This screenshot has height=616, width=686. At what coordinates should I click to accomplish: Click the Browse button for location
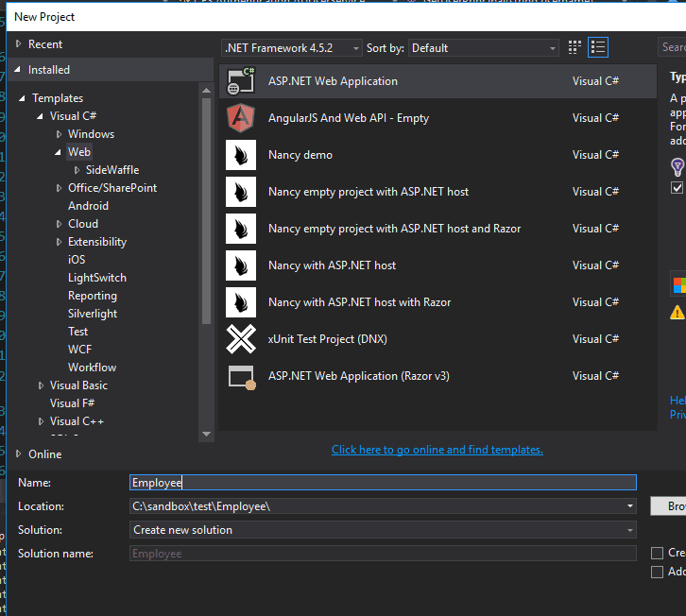pyautogui.click(x=669, y=506)
